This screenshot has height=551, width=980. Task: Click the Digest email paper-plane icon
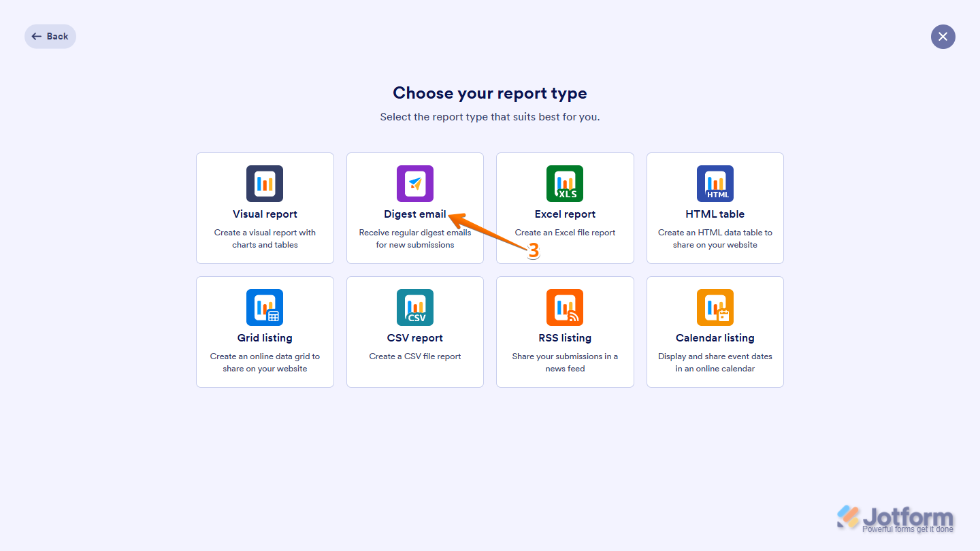pos(414,183)
